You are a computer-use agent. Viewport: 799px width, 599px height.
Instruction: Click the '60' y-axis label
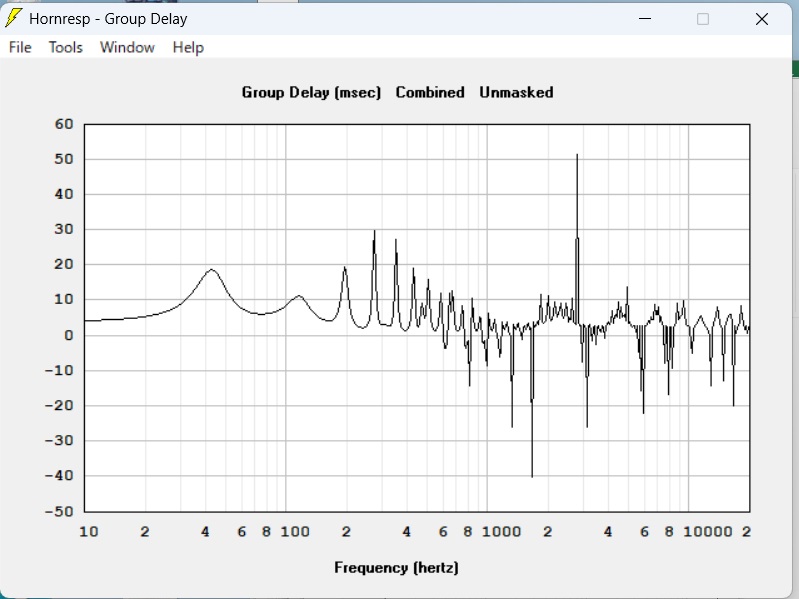[x=65, y=125]
